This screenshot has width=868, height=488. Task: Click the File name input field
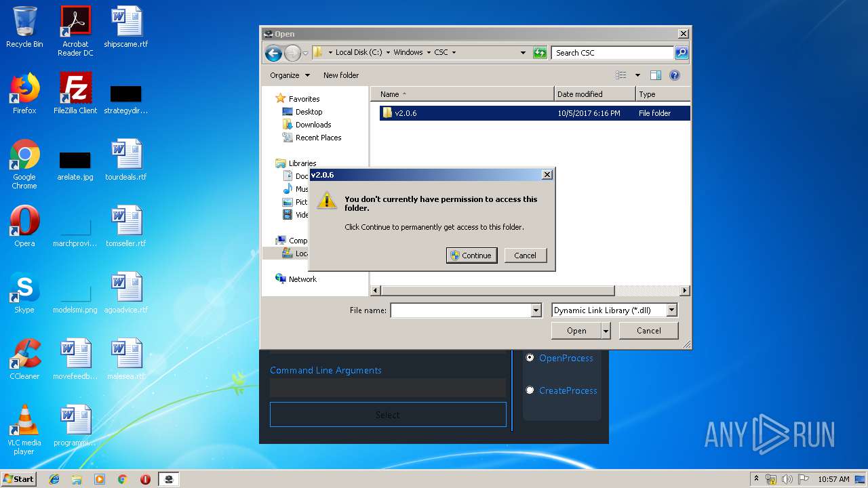(x=460, y=310)
